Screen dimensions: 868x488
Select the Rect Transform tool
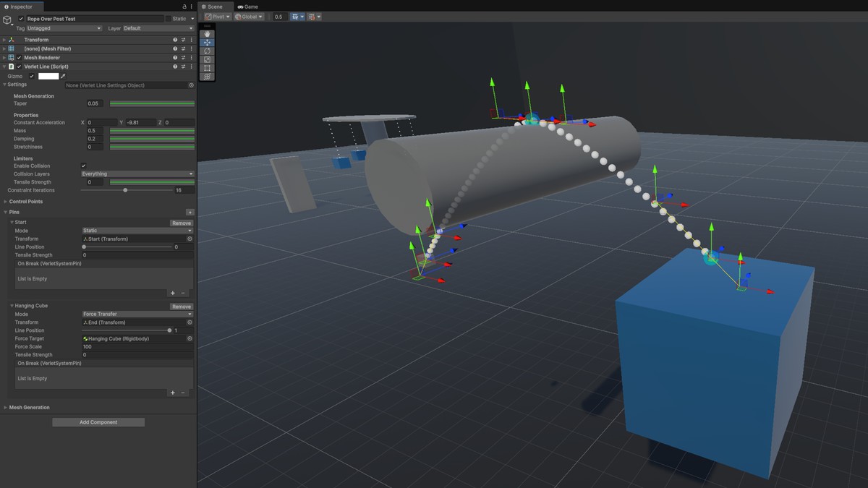click(x=206, y=67)
